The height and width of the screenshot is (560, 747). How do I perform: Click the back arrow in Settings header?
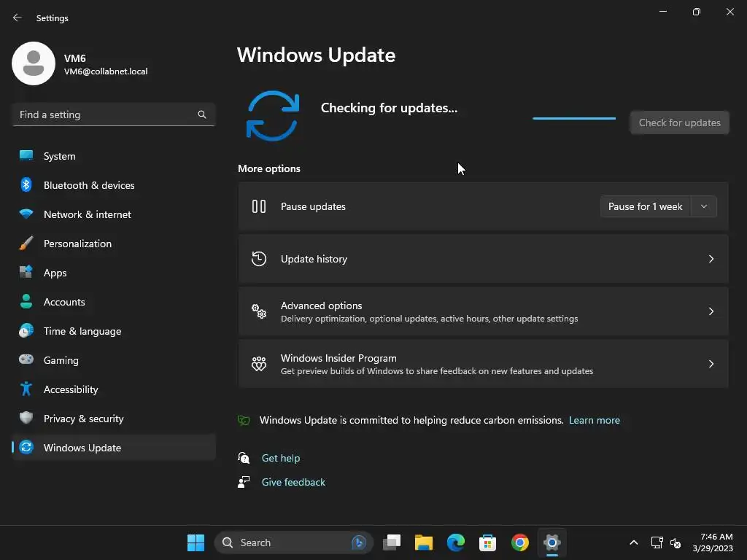point(18,17)
